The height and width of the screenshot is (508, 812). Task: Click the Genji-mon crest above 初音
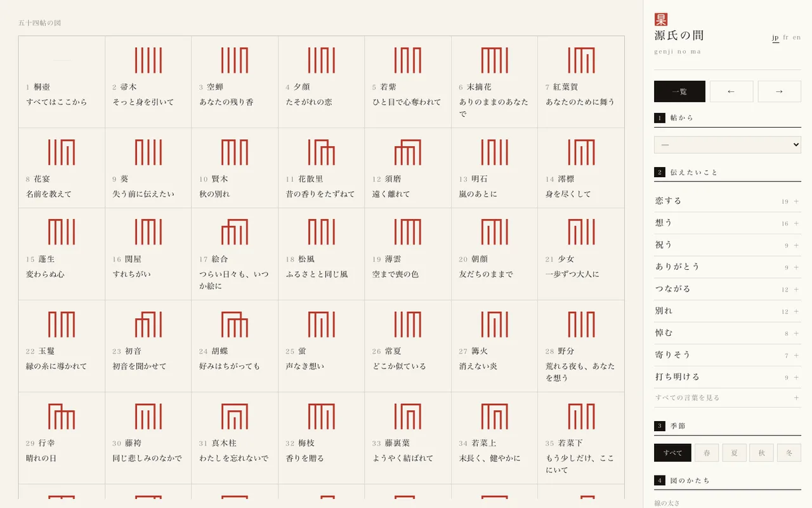pos(148,324)
